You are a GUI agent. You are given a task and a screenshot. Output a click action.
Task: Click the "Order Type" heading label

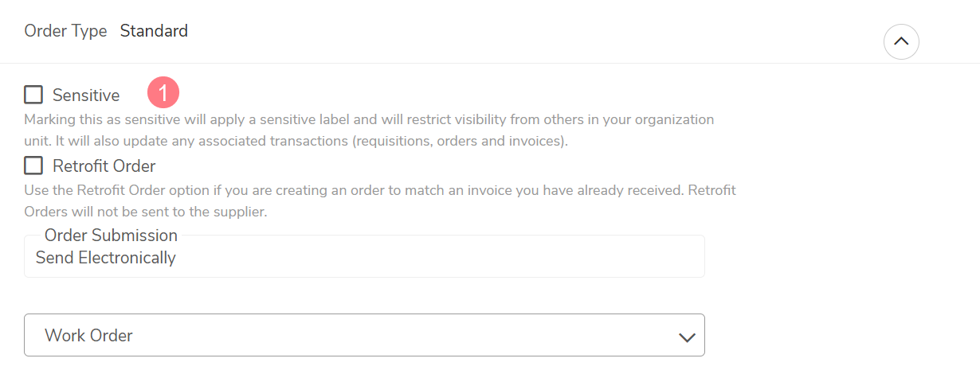click(x=65, y=32)
